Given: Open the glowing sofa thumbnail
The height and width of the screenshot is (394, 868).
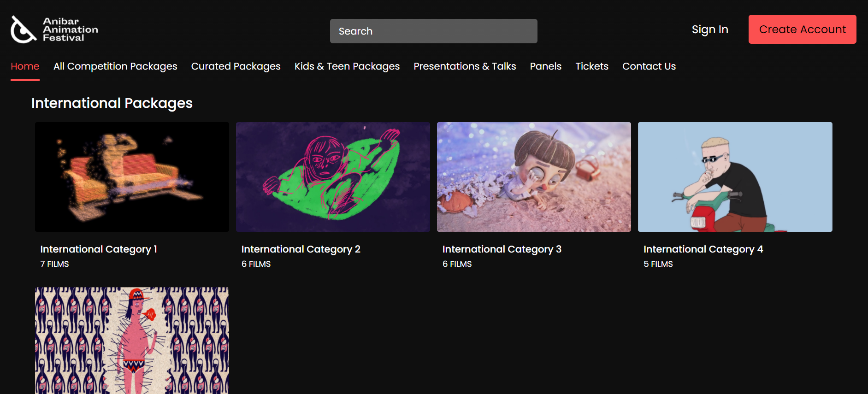Looking at the screenshot, I should click(x=132, y=177).
